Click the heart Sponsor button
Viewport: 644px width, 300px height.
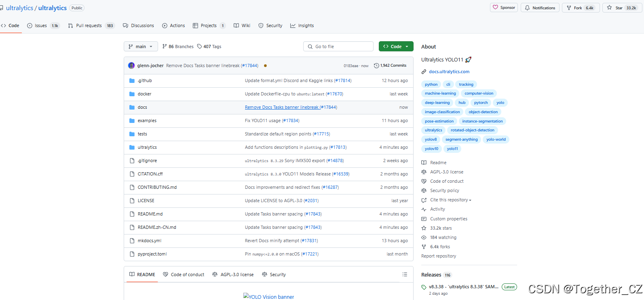coord(504,8)
